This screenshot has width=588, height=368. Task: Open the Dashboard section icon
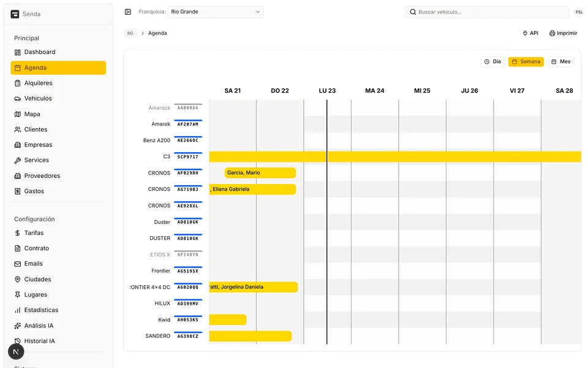17,52
